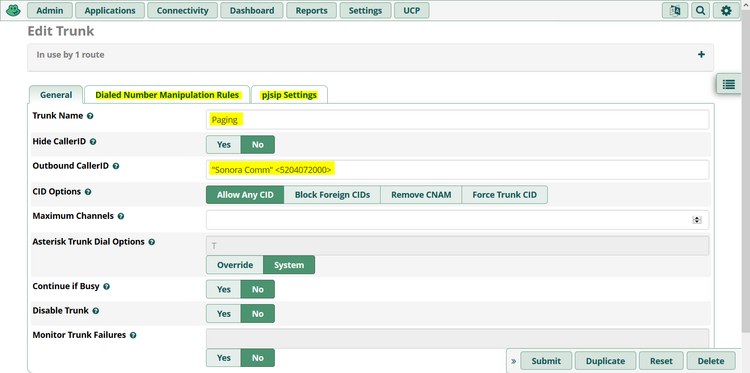
Task: Click the FreePBX frog logo icon
Action: point(13,10)
